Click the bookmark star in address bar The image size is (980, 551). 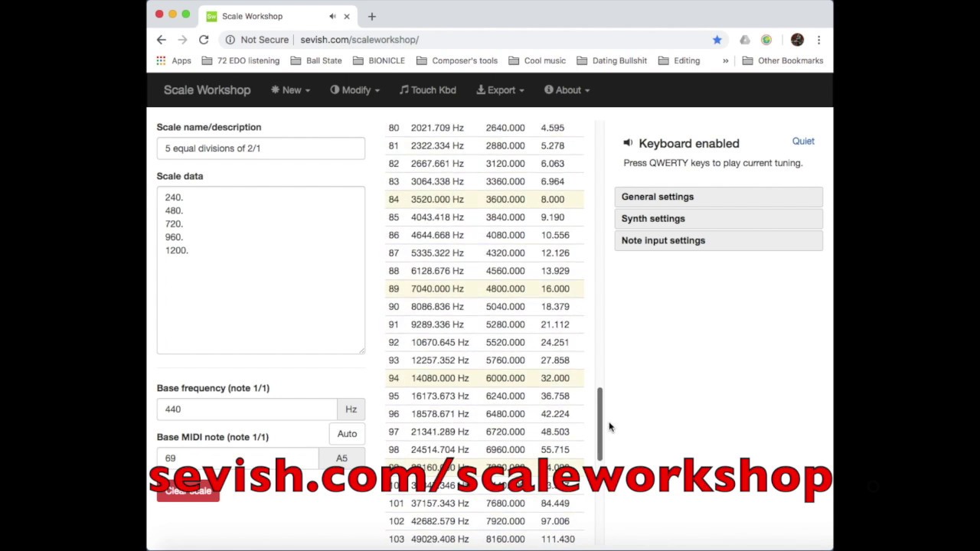(x=717, y=40)
